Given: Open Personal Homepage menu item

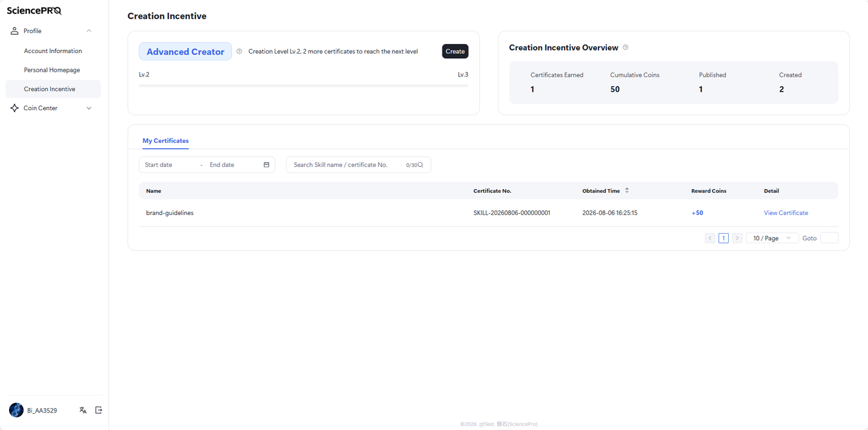Looking at the screenshot, I should coord(53,70).
